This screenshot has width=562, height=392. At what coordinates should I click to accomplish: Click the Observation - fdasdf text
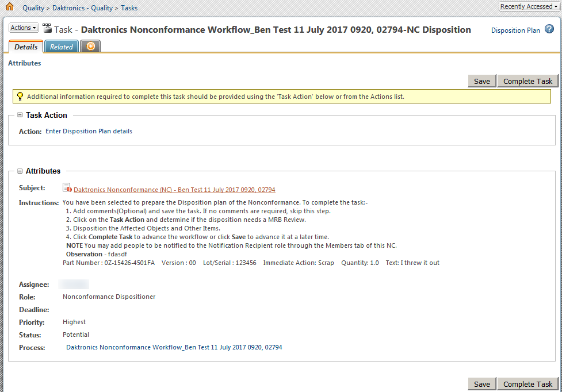[x=97, y=254]
